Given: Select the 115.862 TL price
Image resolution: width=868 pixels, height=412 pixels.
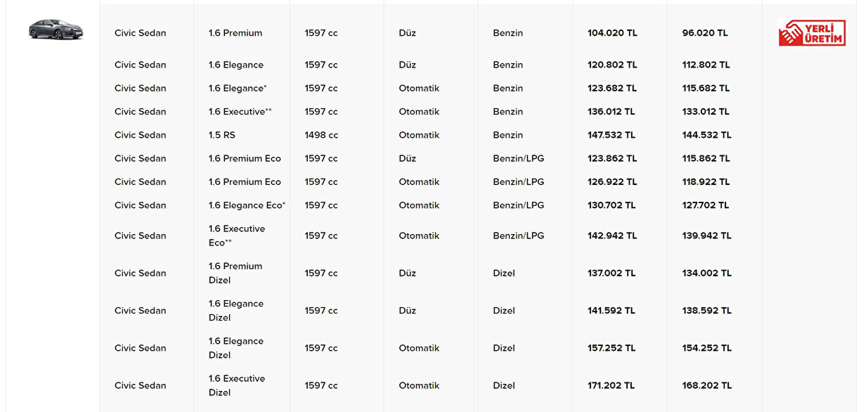Looking at the screenshot, I should click(x=706, y=158).
